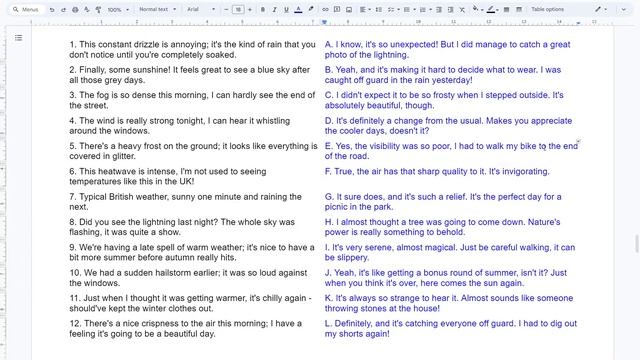Screen dimensions: 640x360
Task: Show the document outline icon
Action: pos(18,38)
